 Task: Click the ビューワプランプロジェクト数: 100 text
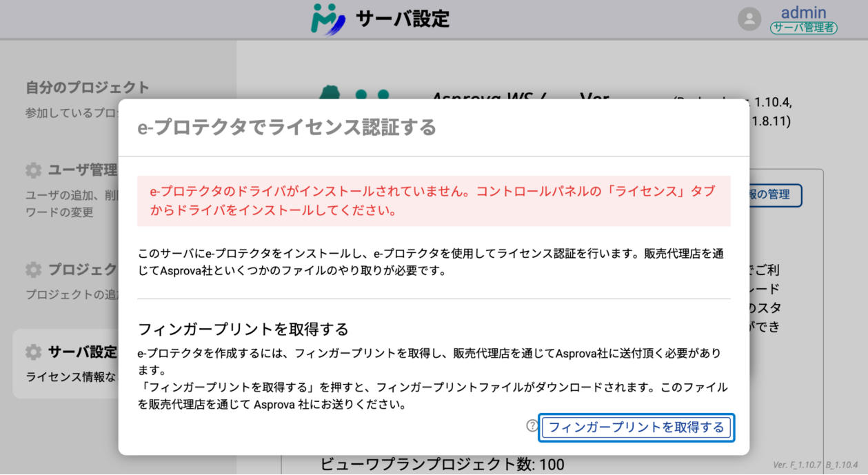coord(442,465)
